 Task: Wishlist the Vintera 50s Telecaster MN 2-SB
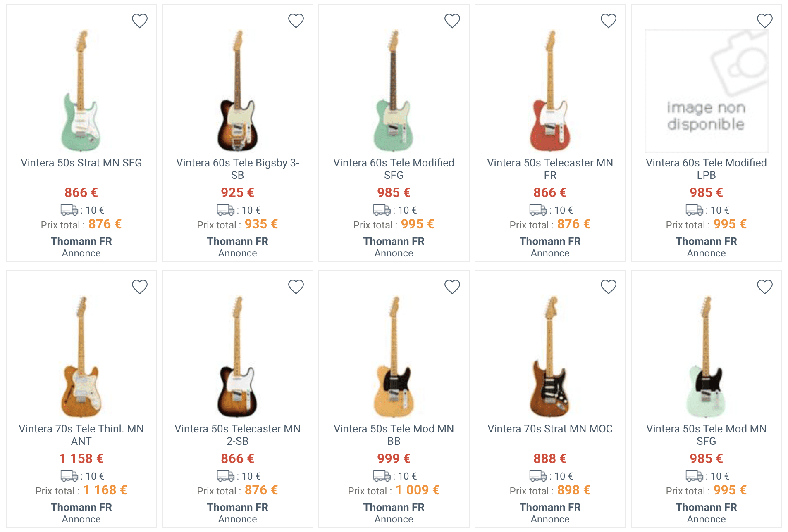(296, 287)
